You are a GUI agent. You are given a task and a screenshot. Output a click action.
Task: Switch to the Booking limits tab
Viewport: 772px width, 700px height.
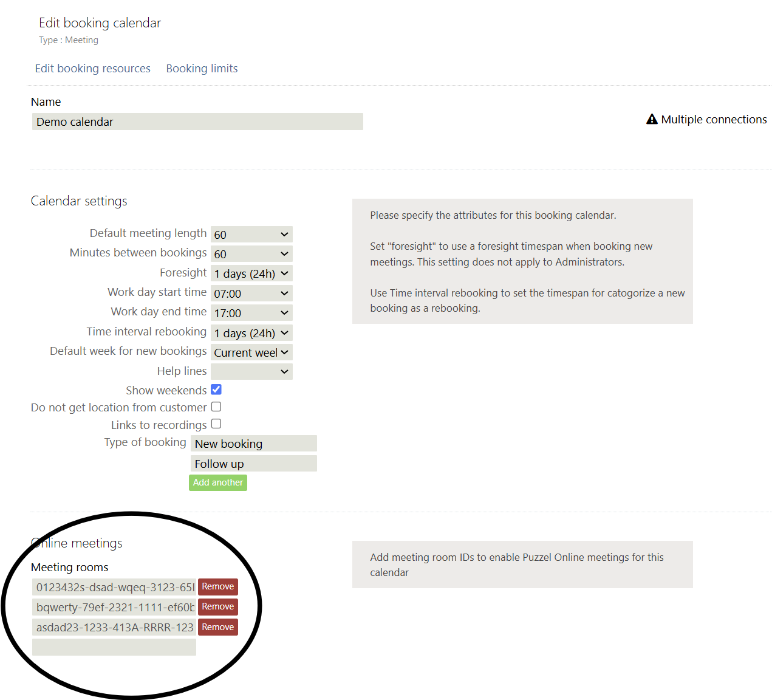click(202, 69)
